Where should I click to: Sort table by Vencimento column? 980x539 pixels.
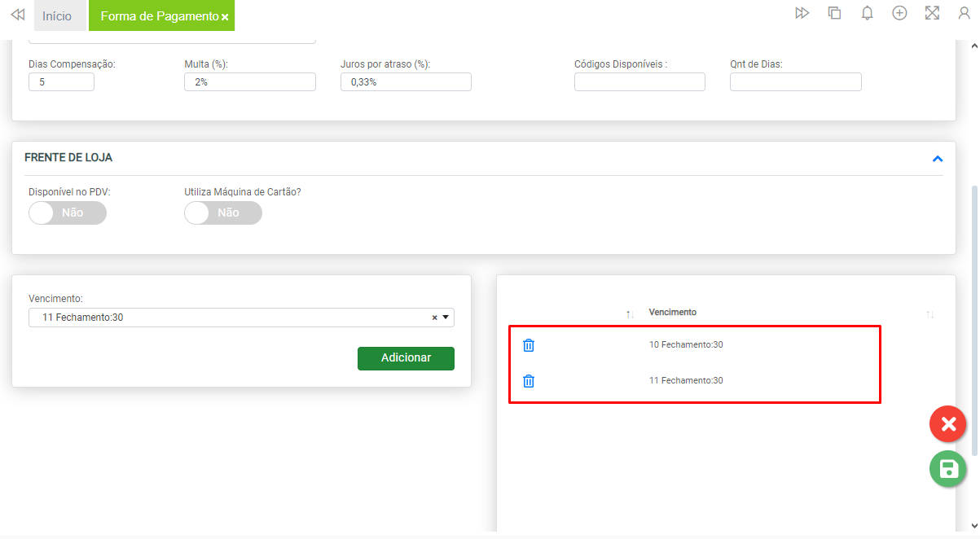pyautogui.click(x=929, y=314)
